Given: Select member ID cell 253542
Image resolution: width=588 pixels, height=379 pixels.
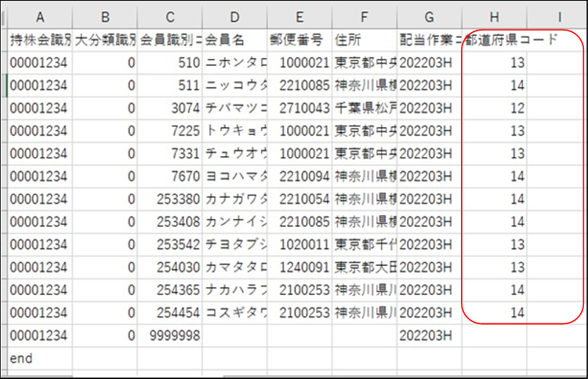Looking at the screenshot, I should pos(169,245).
